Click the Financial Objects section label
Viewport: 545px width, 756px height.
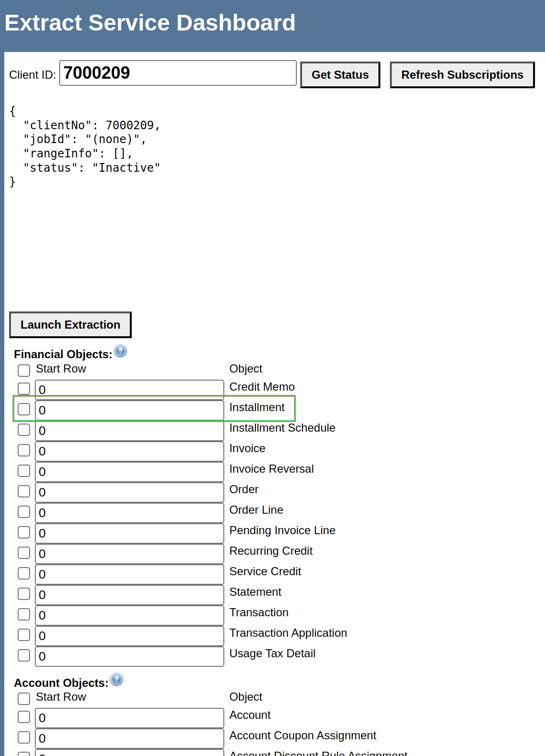pyautogui.click(x=63, y=354)
